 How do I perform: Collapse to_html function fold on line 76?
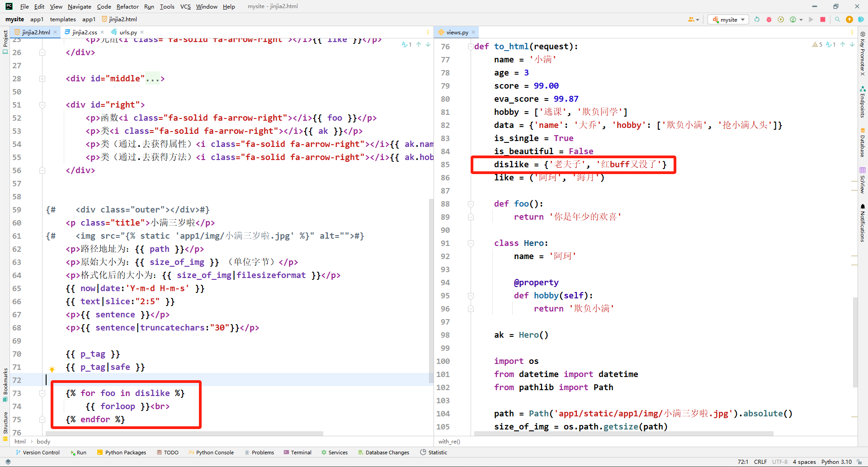tap(471, 47)
